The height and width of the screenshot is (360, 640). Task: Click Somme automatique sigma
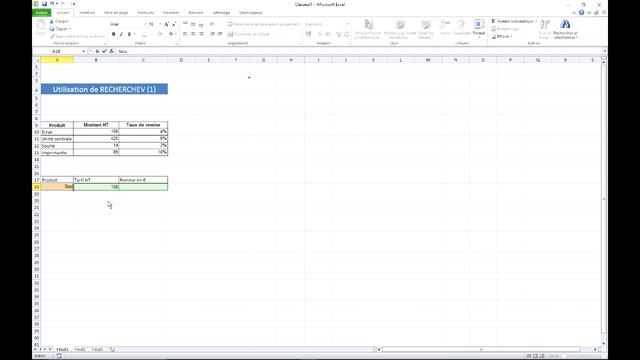493,21
